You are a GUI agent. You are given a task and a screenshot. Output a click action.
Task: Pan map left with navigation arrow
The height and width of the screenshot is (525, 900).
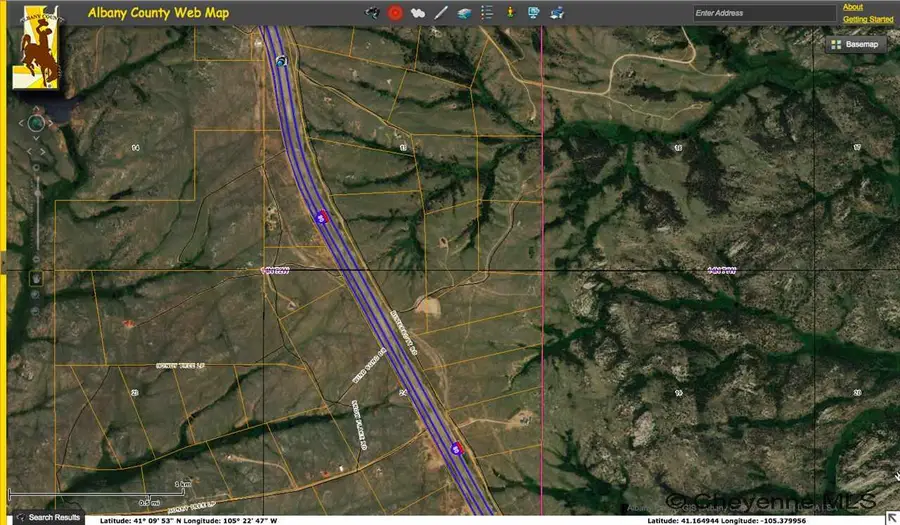(21, 123)
